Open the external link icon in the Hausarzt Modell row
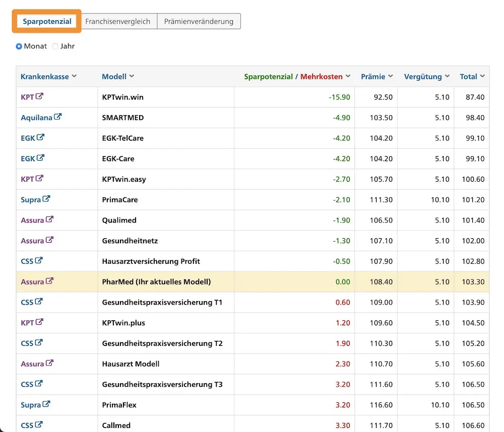Image resolution: width=504 pixels, height=432 pixels. [x=49, y=363]
